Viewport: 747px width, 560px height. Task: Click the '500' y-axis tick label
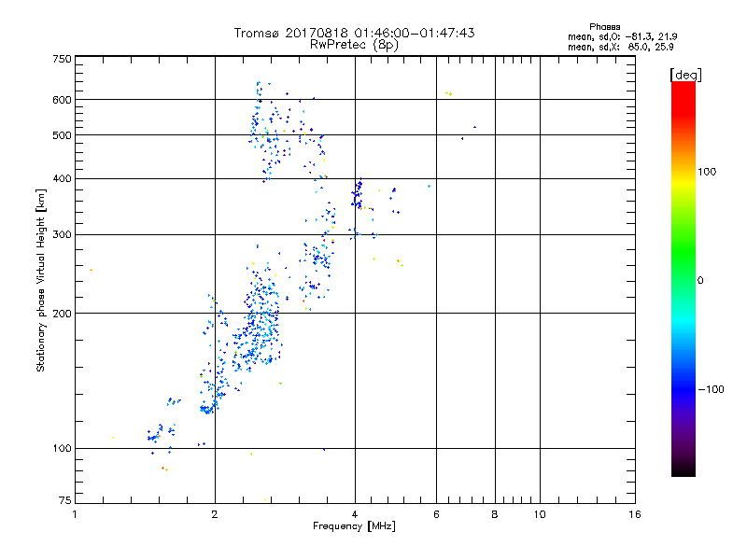tap(62, 135)
